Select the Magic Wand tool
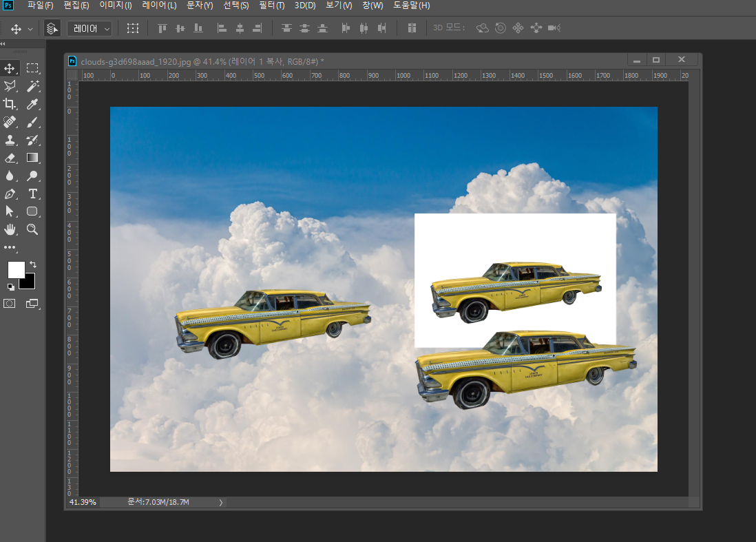The height and width of the screenshot is (542, 756). coord(32,86)
